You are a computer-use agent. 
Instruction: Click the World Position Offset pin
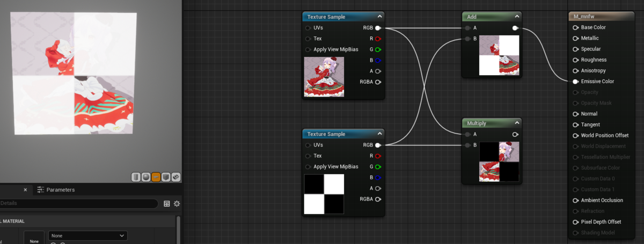point(576,136)
